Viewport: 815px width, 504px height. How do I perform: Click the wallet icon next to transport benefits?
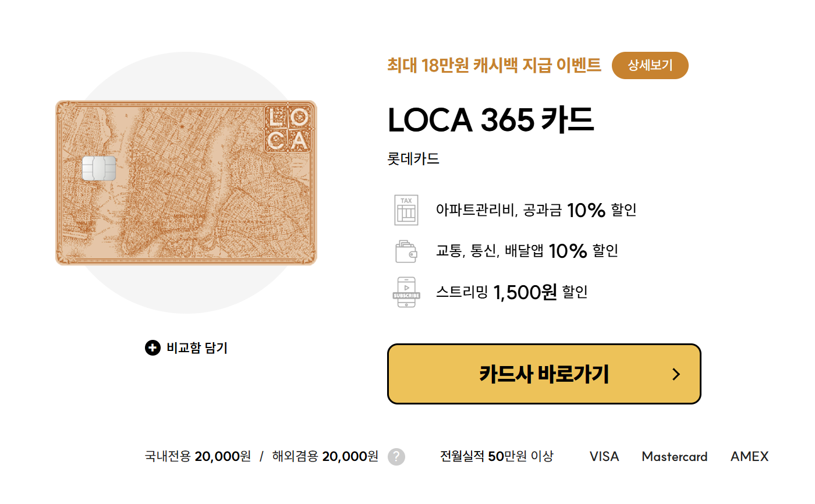406,251
